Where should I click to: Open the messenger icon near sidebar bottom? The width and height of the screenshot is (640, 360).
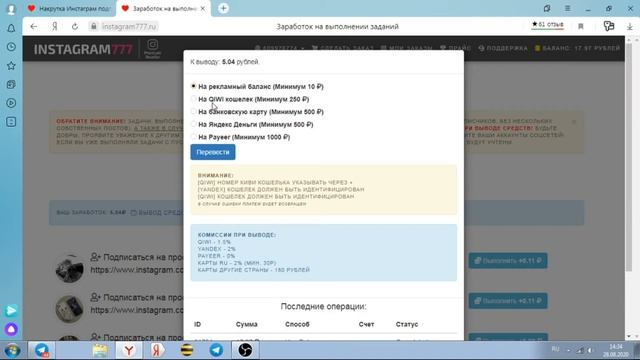[11, 311]
